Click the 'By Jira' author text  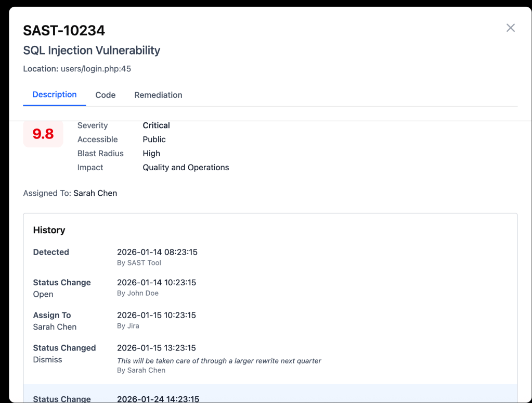128,326
